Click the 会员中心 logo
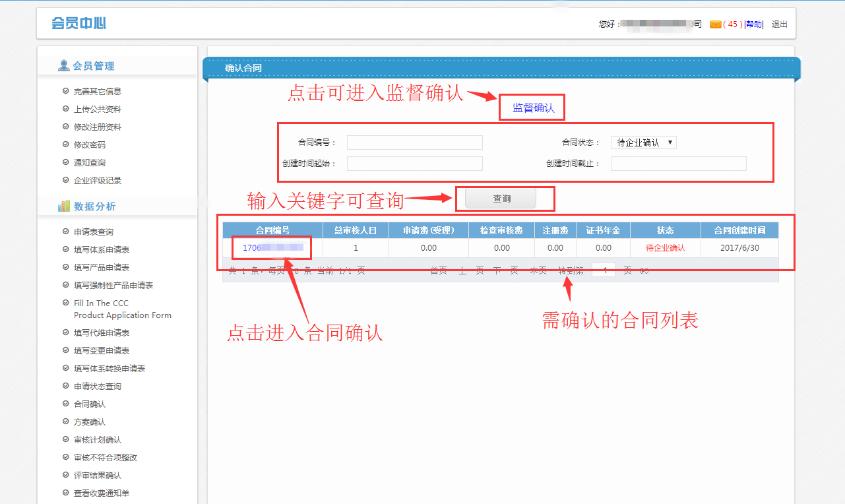Image resolution: width=845 pixels, height=504 pixels. 78,24
